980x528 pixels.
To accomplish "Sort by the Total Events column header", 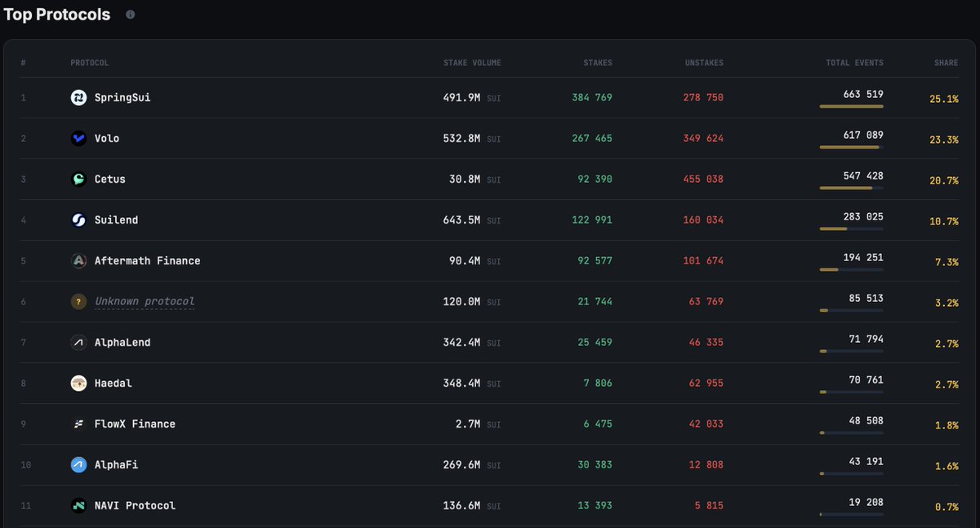I will click(854, 63).
